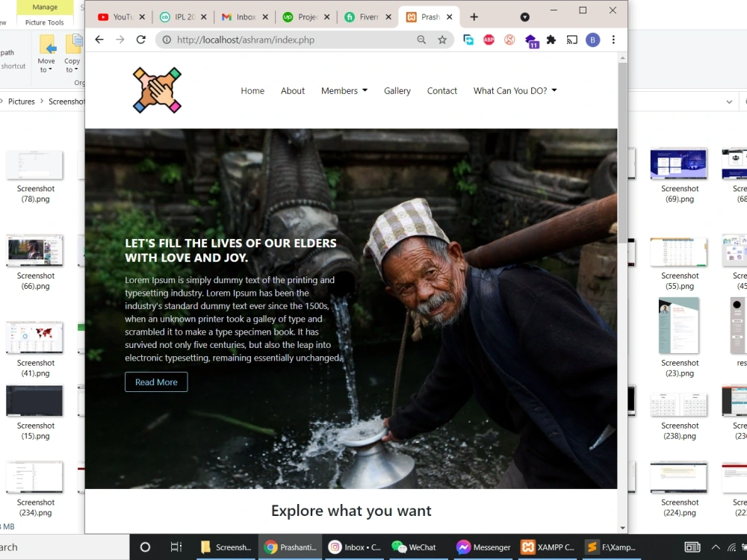Image resolution: width=747 pixels, height=560 pixels.
Task: Click the blue copy-tabs extension icon
Action: pos(468,40)
